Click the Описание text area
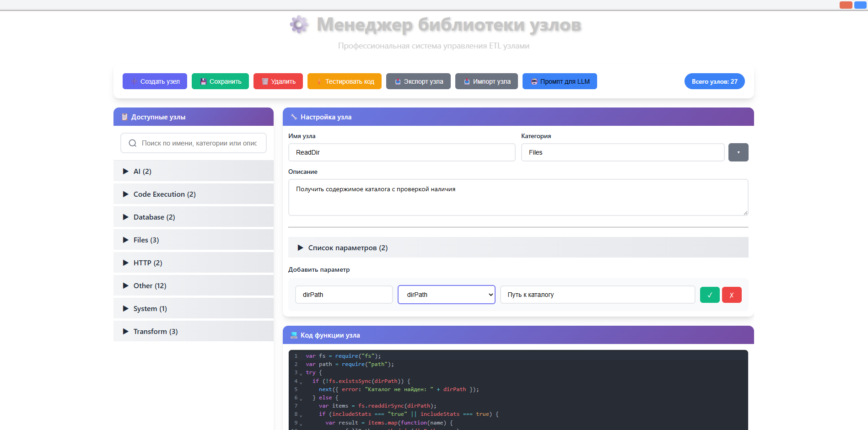 point(518,197)
